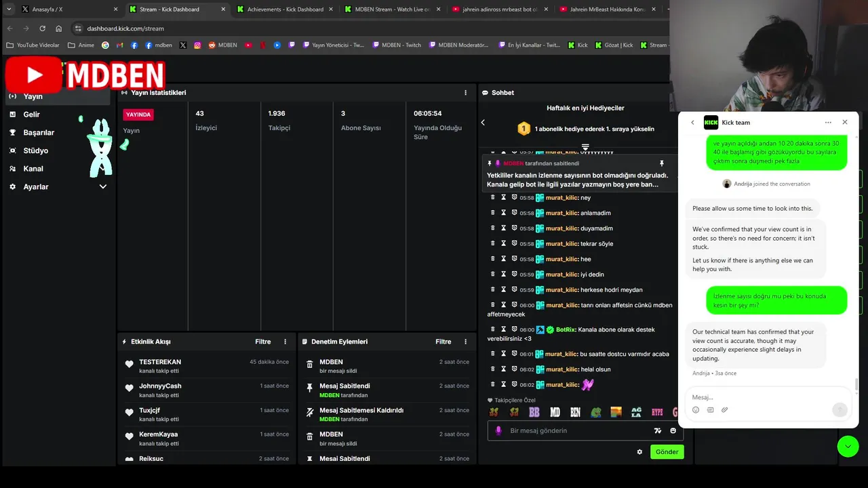Select Kanal from the sidebar
The image size is (868, 488).
tap(33, 169)
